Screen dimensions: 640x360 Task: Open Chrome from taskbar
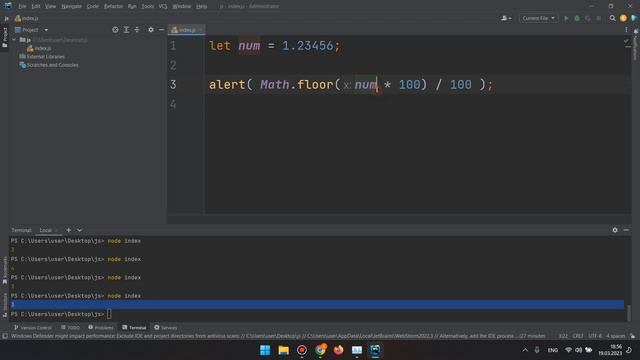(x=320, y=350)
